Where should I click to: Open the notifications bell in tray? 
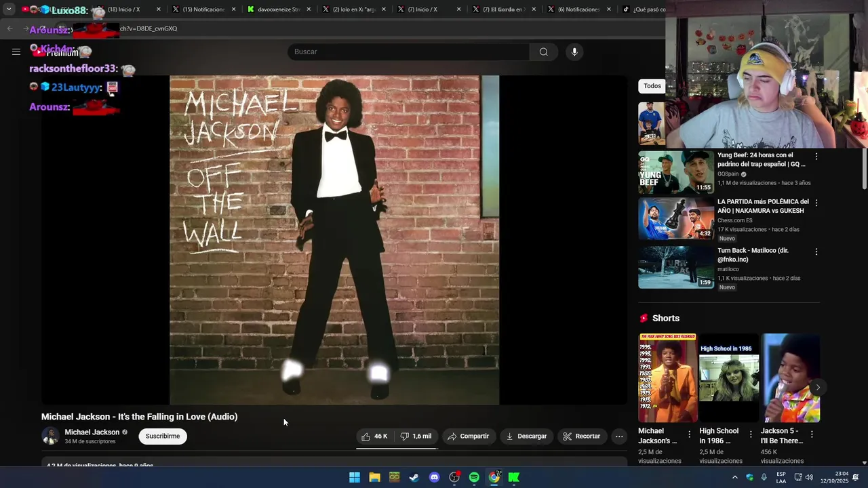click(x=856, y=477)
